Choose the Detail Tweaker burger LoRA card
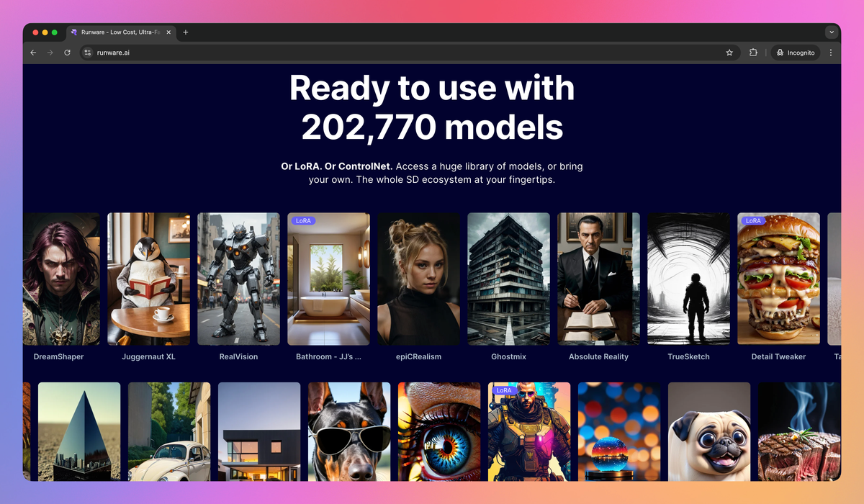This screenshot has width=864, height=504. coord(778,279)
